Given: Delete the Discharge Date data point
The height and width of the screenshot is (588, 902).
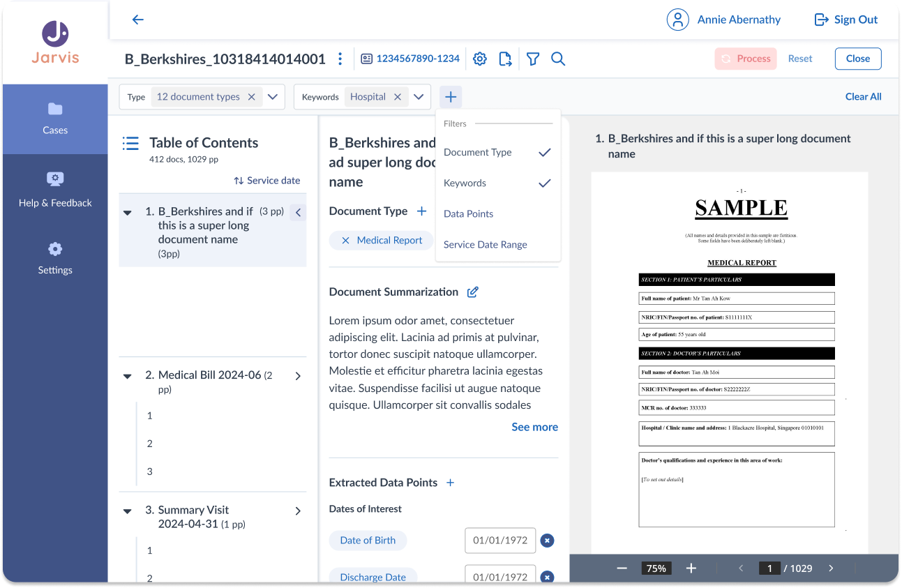Looking at the screenshot, I should (548, 577).
